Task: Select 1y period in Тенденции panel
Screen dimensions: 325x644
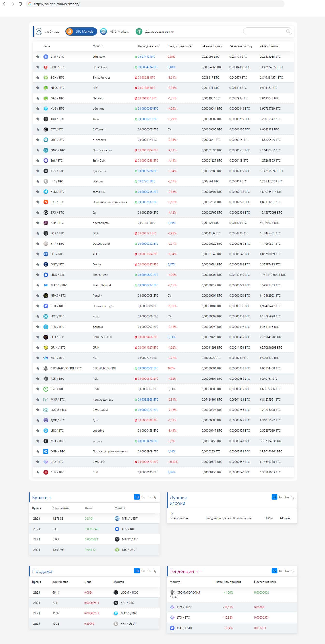Action: pos(293,571)
